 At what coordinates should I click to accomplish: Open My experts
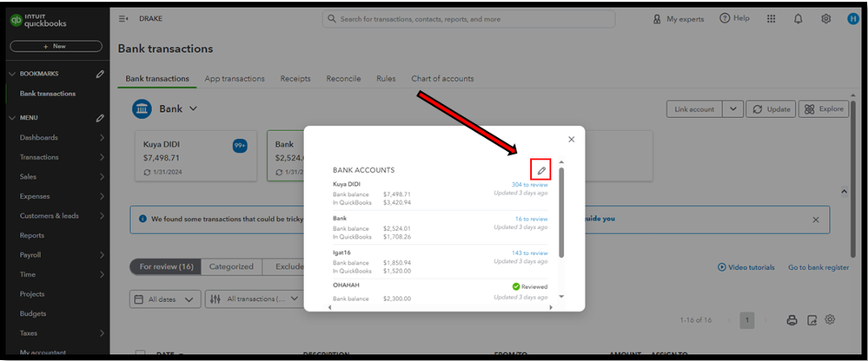[x=678, y=19]
